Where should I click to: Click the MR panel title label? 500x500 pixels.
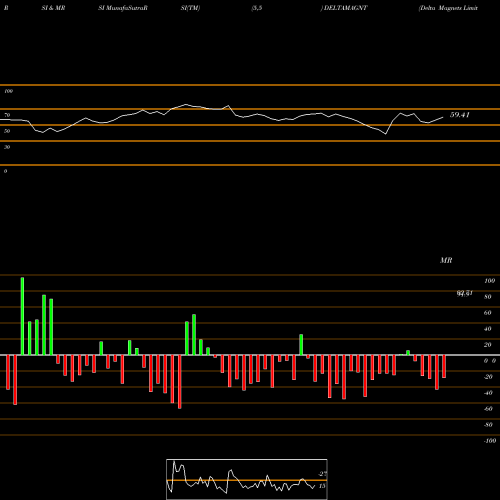[446, 260]
